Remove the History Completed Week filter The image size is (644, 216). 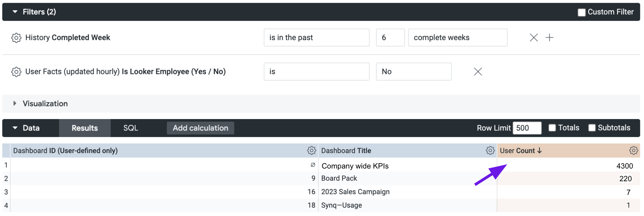534,37
